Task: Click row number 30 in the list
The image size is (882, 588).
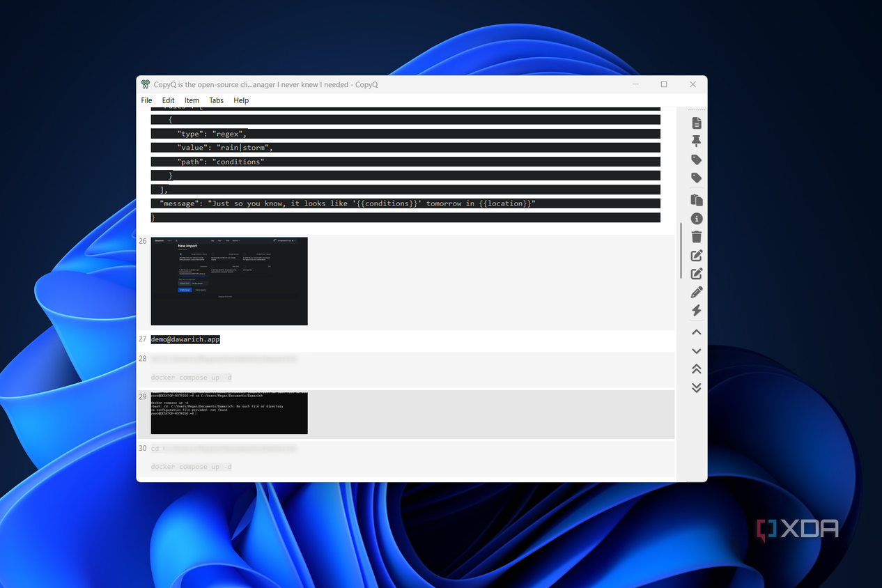Action: (142, 448)
